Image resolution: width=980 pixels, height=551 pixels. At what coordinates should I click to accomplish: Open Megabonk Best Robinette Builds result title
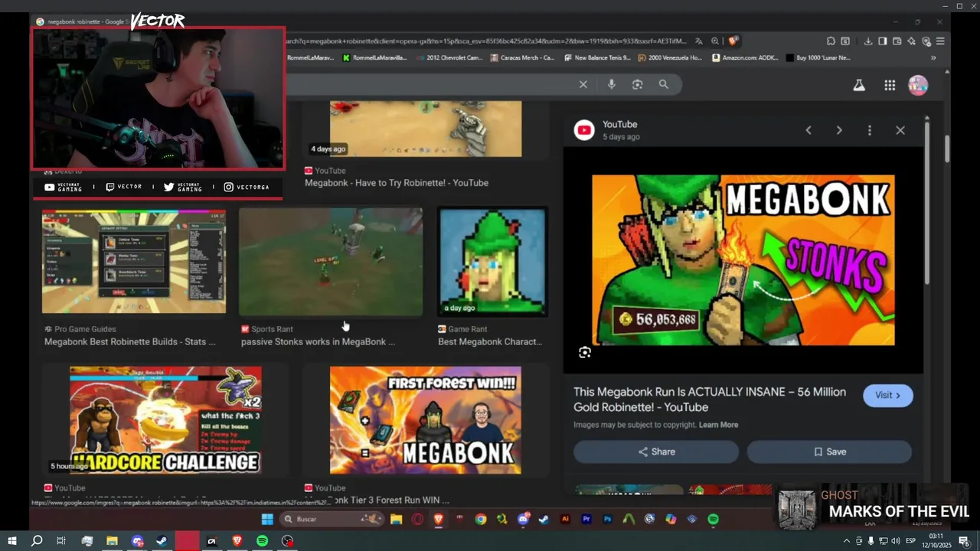click(x=130, y=342)
